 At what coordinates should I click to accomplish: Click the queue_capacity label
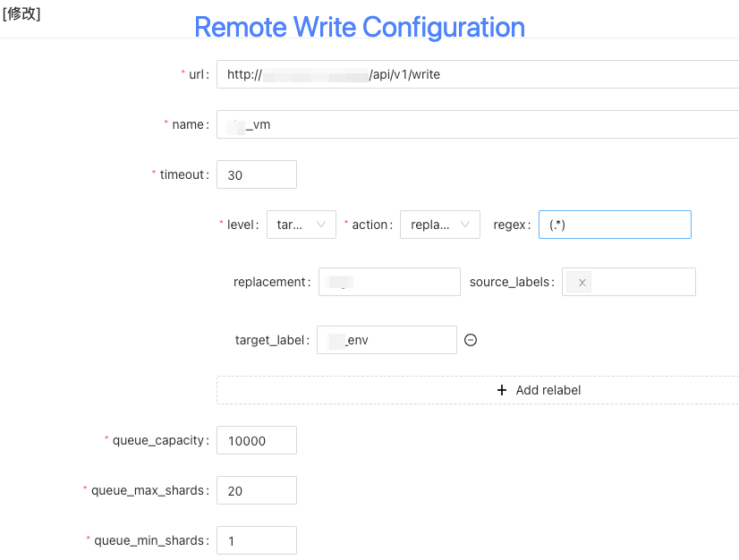tap(160, 440)
